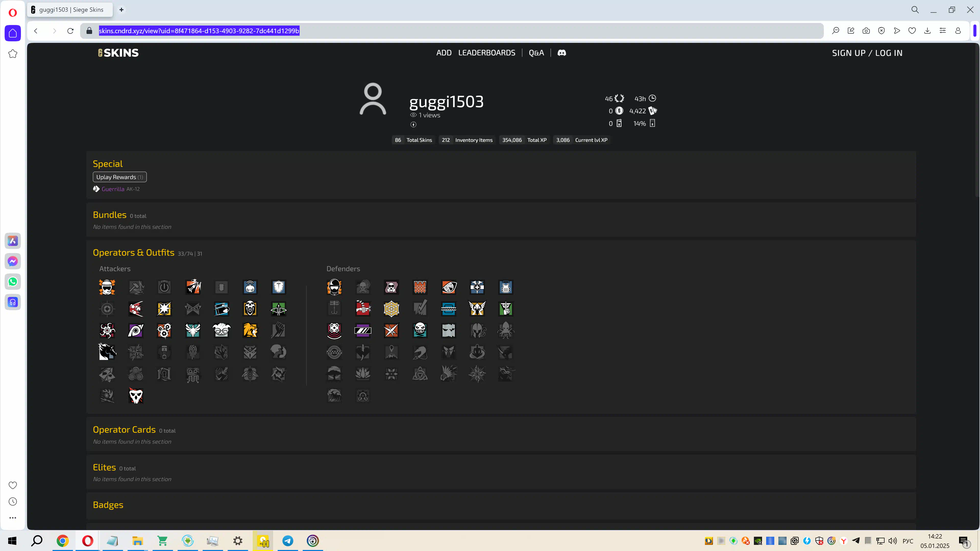Go to LEADERBOARDS in the top navigation
The width and height of the screenshot is (980, 551).
[487, 53]
